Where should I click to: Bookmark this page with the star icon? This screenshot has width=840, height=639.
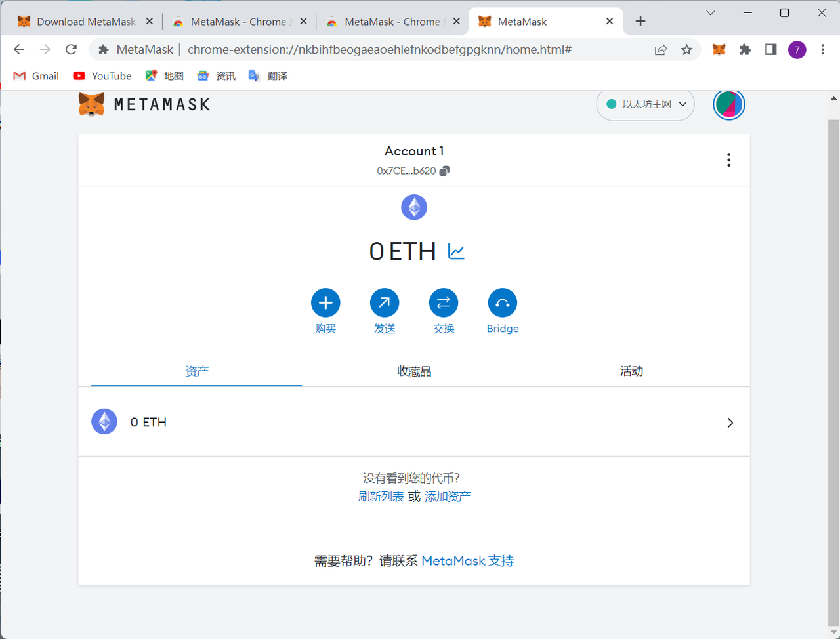pos(686,50)
